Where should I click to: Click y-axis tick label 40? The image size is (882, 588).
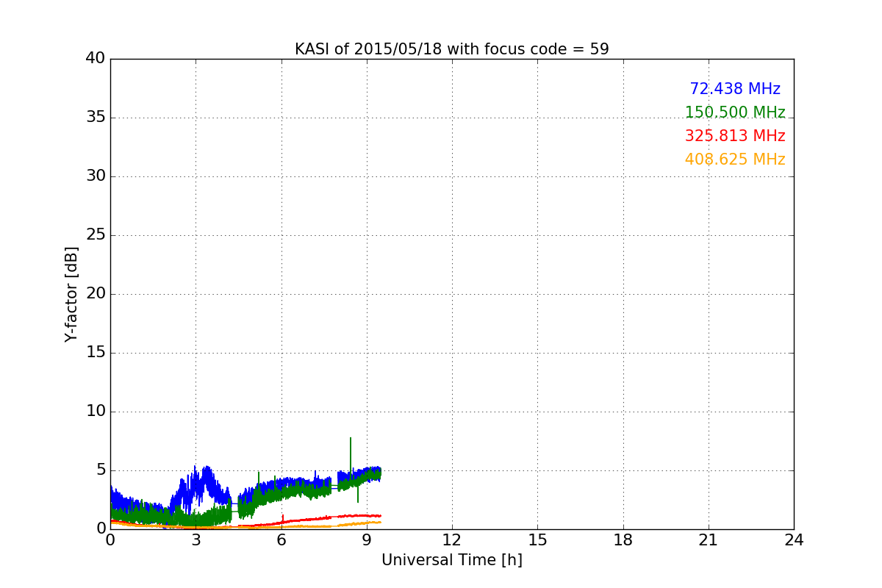[96, 59]
